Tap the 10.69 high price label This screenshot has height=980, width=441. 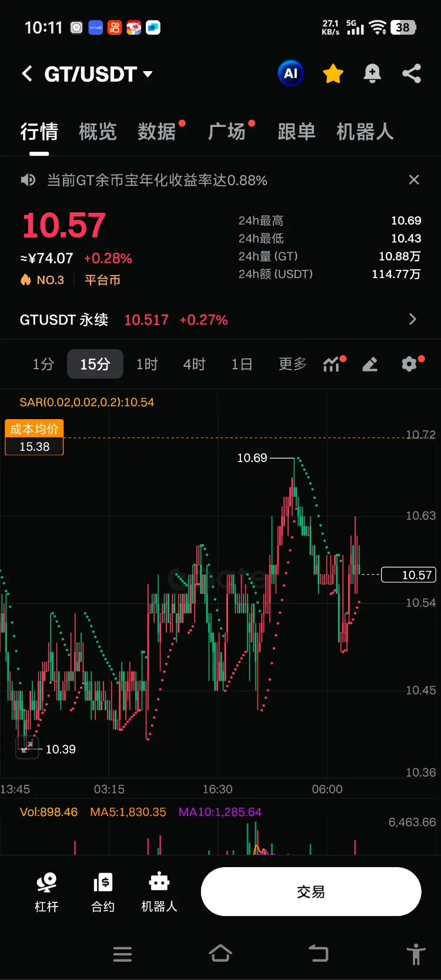(252, 457)
